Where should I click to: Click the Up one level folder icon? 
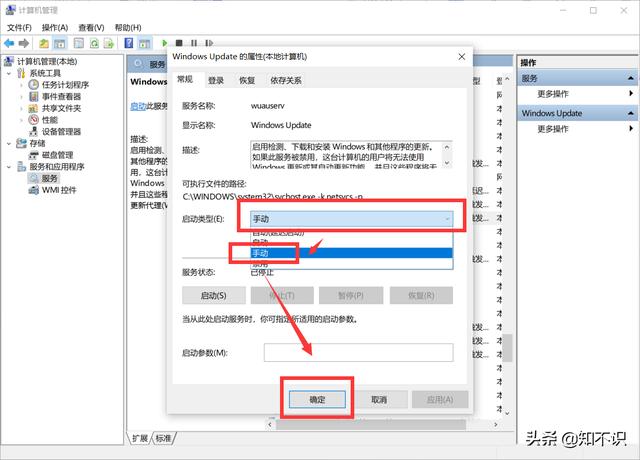point(44,43)
